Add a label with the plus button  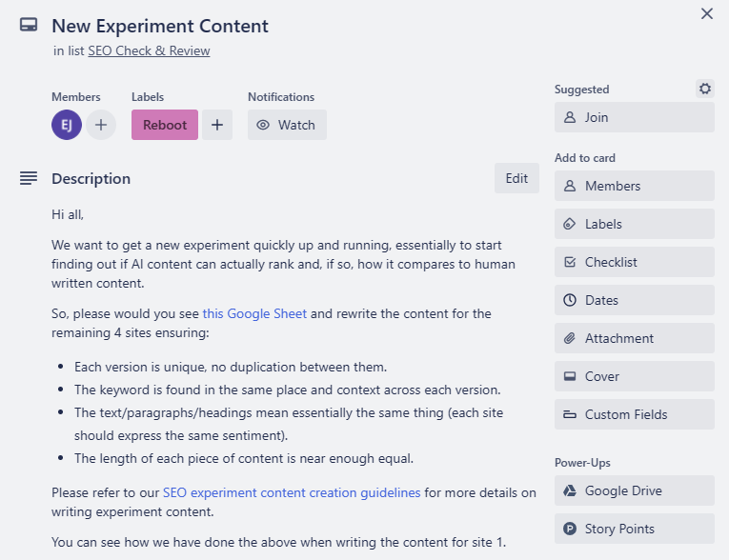(x=217, y=125)
